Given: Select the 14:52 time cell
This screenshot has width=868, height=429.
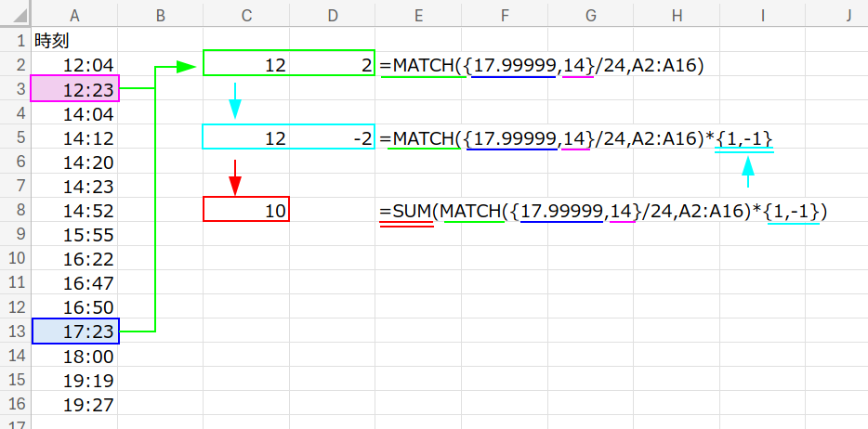Looking at the screenshot, I should point(74,210).
